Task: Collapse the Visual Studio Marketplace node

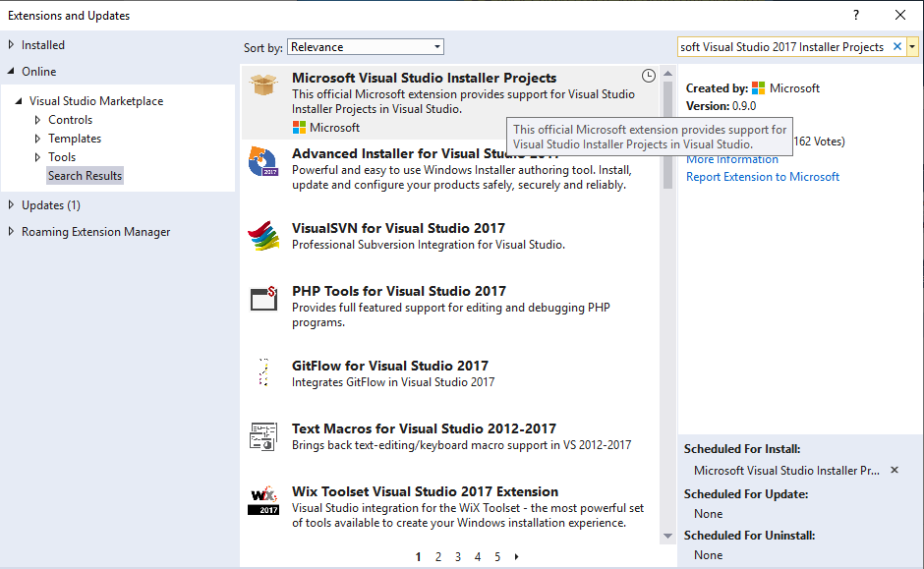Action: (19, 100)
